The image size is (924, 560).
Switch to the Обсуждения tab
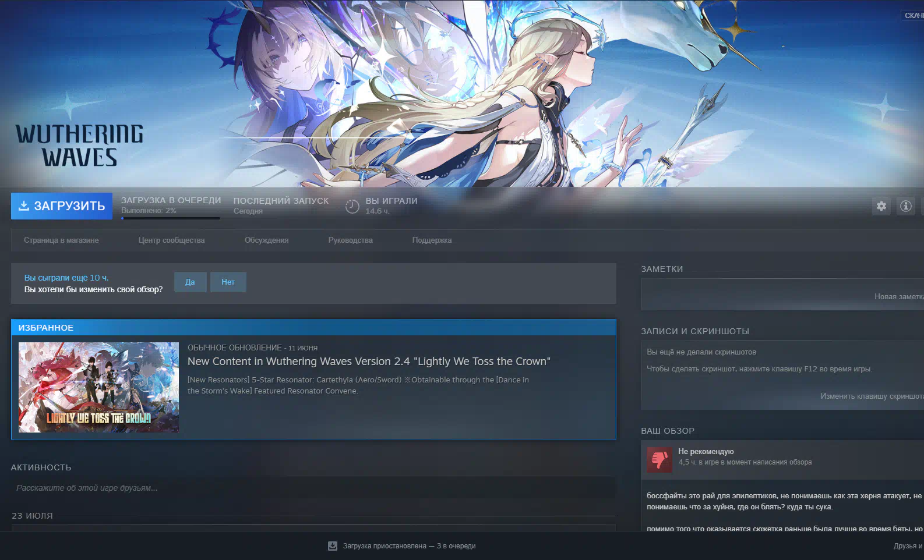point(266,240)
